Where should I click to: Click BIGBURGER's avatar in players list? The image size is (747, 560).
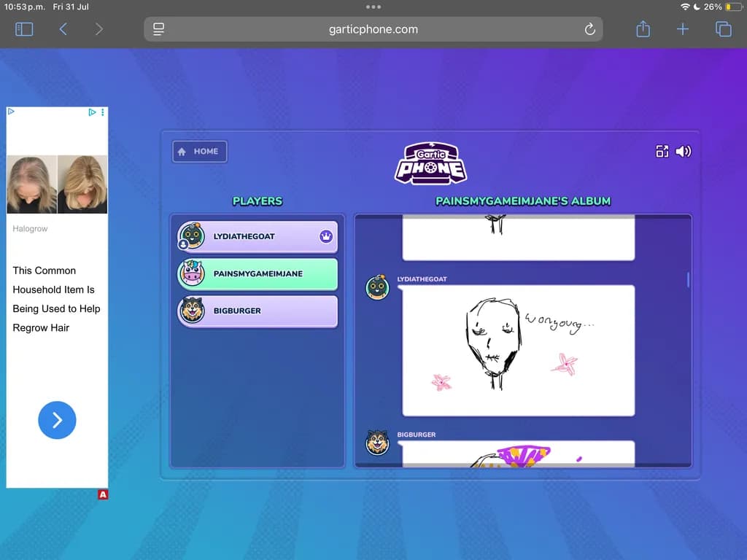pyautogui.click(x=192, y=310)
